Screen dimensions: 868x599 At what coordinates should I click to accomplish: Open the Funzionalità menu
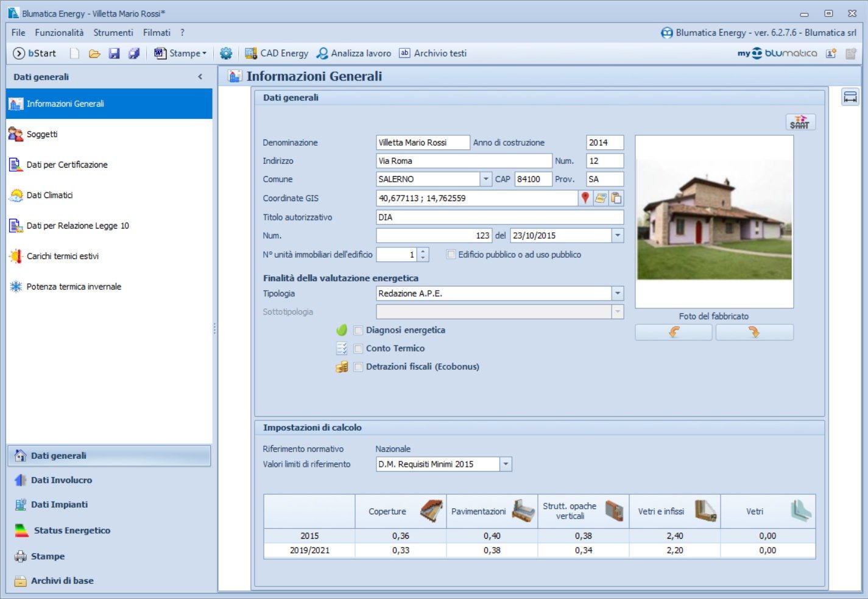(x=59, y=32)
